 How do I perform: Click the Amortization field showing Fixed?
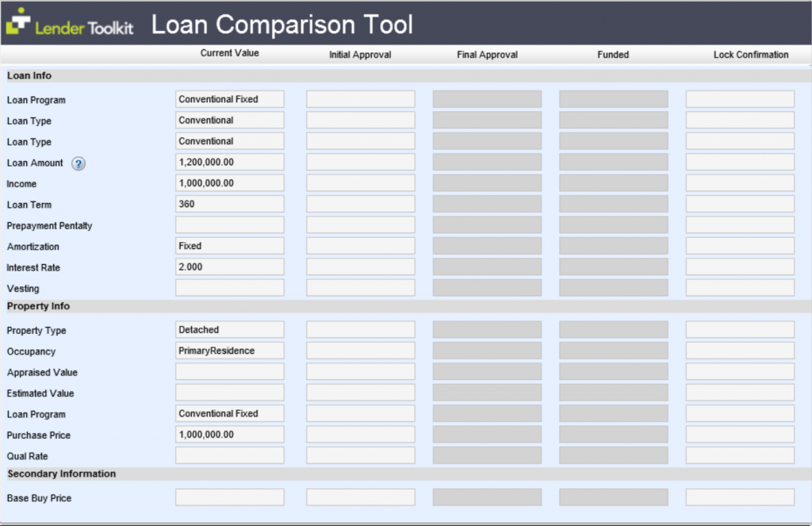(229, 245)
